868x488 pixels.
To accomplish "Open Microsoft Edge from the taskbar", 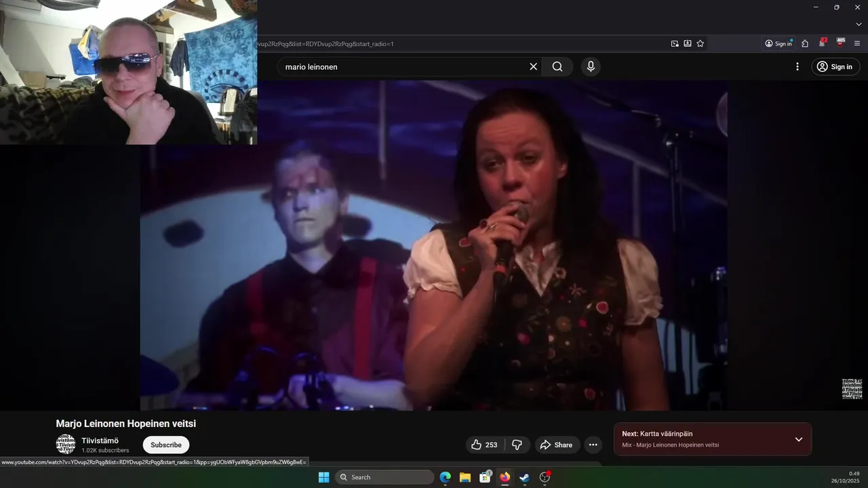I will tap(446, 477).
